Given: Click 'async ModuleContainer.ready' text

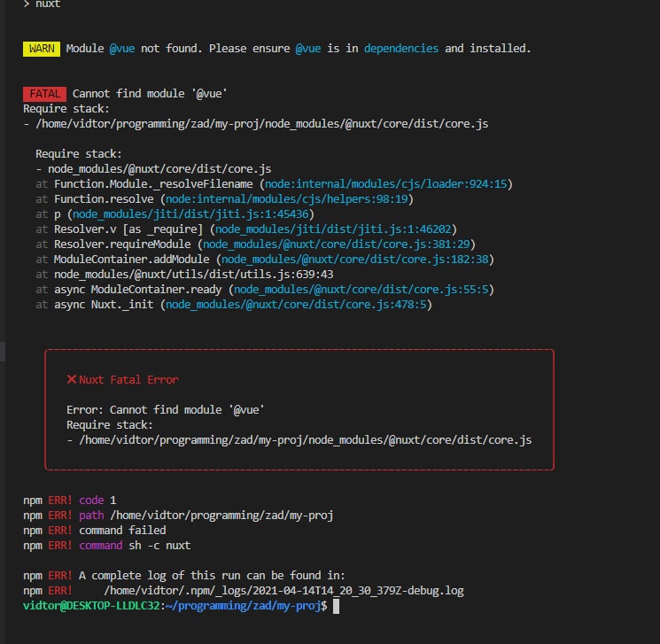Looking at the screenshot, I should (137, 290).
